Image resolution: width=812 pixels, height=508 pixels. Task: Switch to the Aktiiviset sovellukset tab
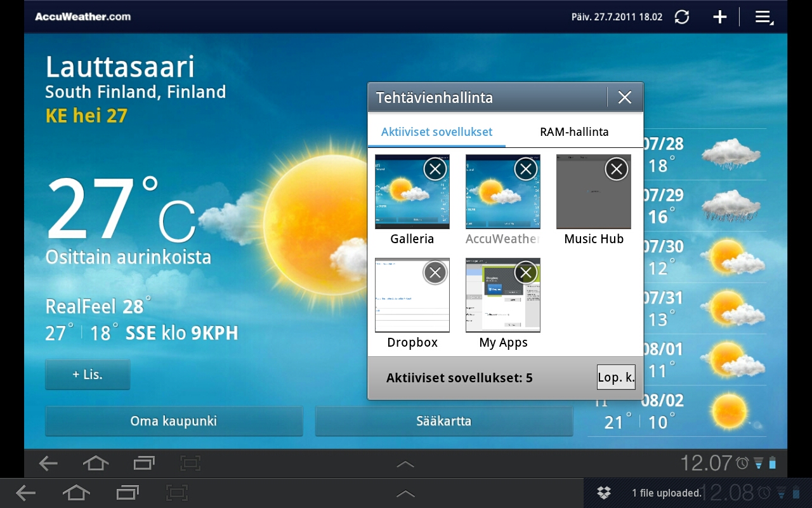pos(437,132)
